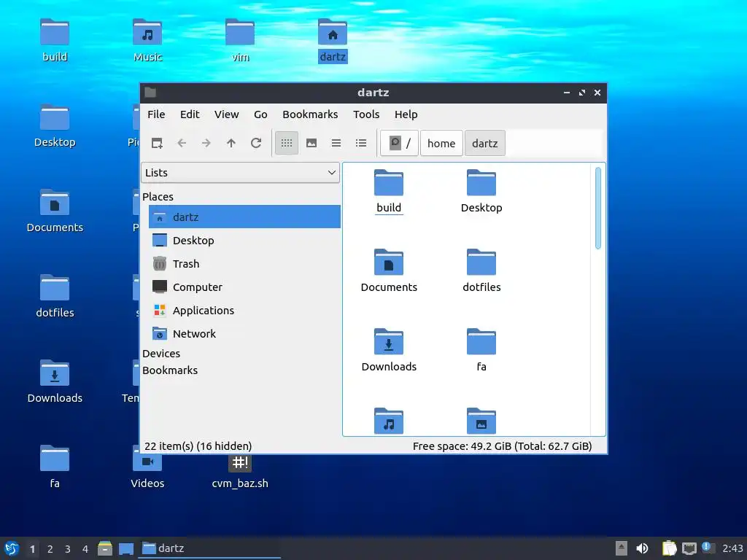The height and width of the screenshot is (560, 747).
Task: Click the Devices section header
Action: (161, 354)
